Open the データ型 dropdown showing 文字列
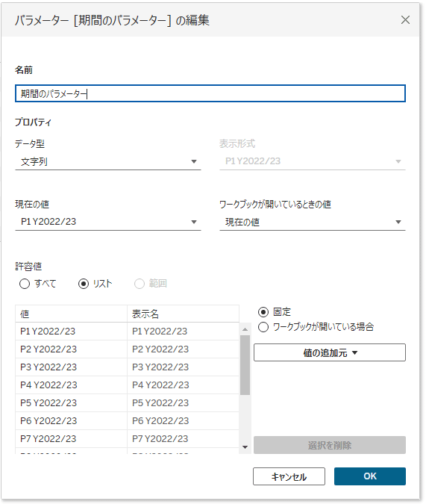The image size is (426, 504). [108, 161]
